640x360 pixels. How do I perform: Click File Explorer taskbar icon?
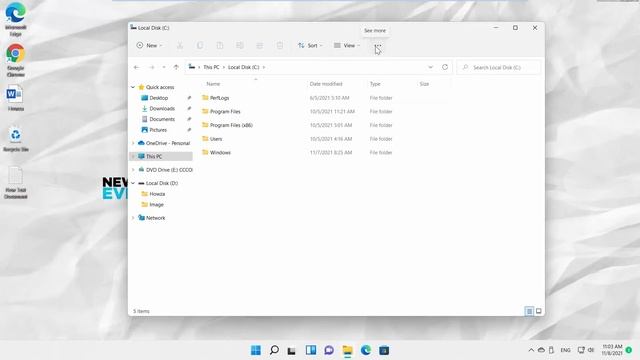pyautogui.click(x=347, y=350)
